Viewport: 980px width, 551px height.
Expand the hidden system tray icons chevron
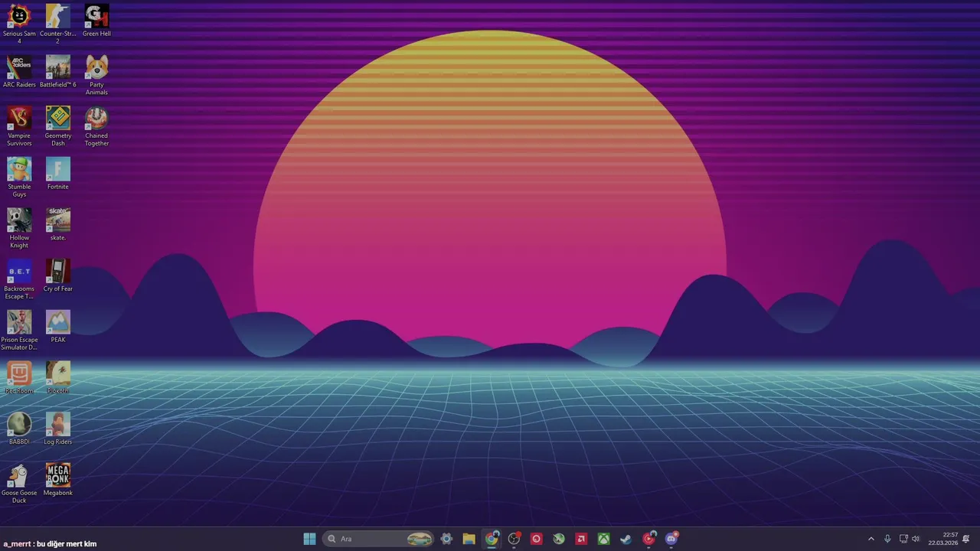click(x=871, y=539)
